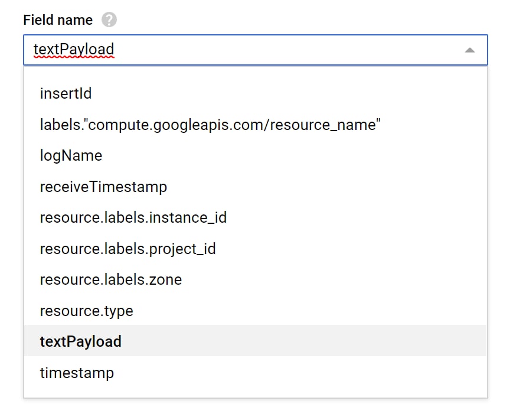
Task: Select the insertId option
Action: 255,93
